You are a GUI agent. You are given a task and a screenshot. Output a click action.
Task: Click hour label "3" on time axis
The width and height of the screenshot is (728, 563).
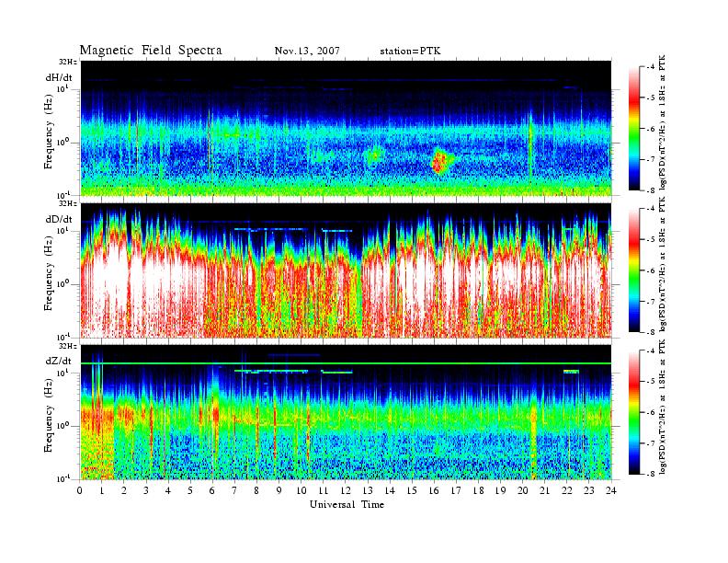146,490
